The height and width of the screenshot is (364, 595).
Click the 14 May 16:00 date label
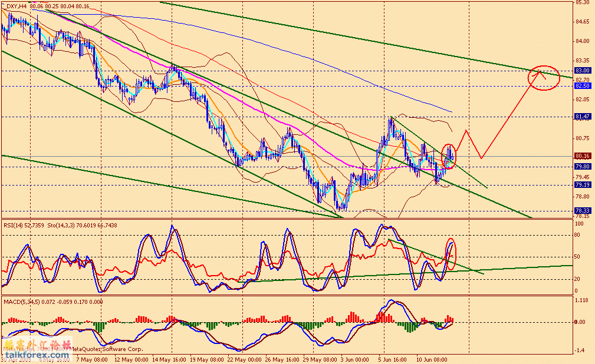pyautogui.click(x=169, y=359)
